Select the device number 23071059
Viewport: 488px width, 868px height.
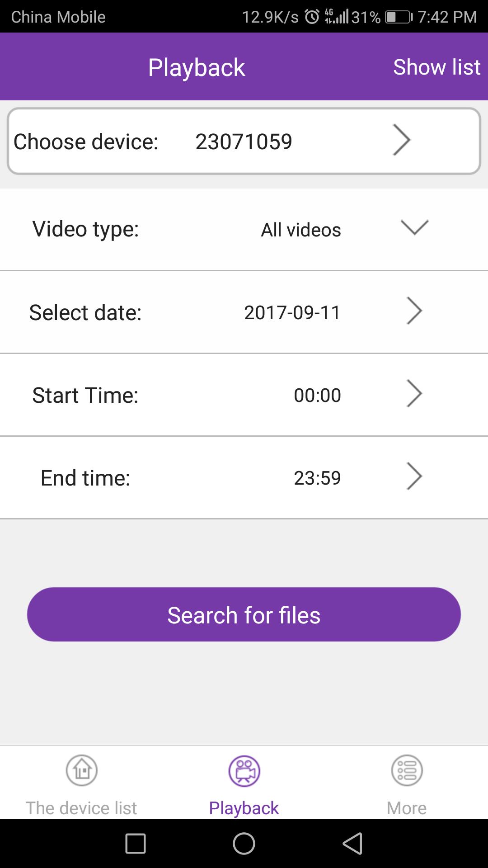(244, 142)
